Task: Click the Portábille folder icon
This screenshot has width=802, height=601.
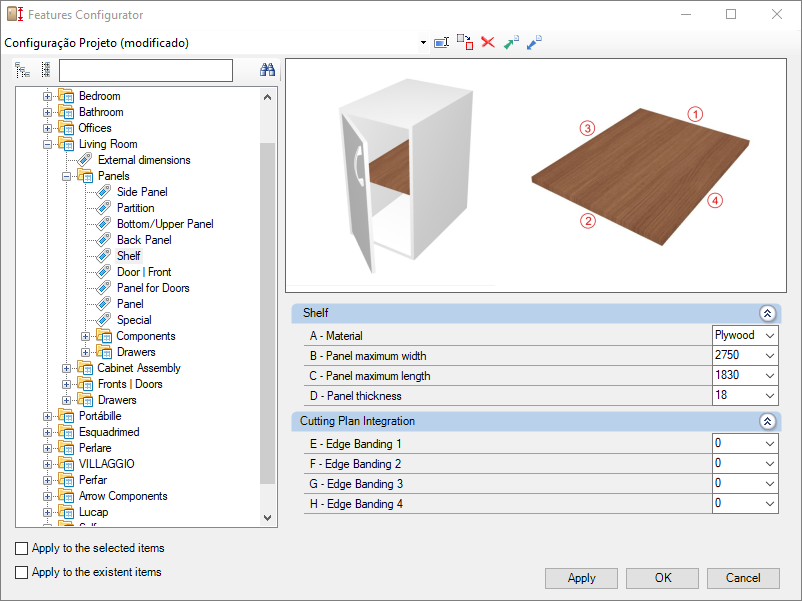Action: click(x=66, y=416)
